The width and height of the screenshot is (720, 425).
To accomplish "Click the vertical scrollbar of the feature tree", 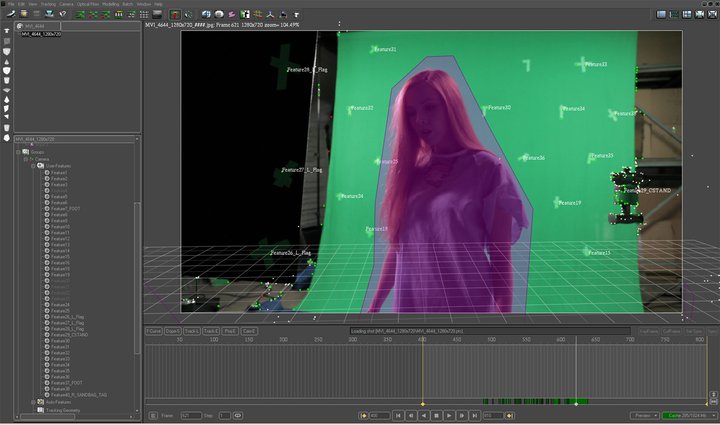I will click(x=137, y=278).
